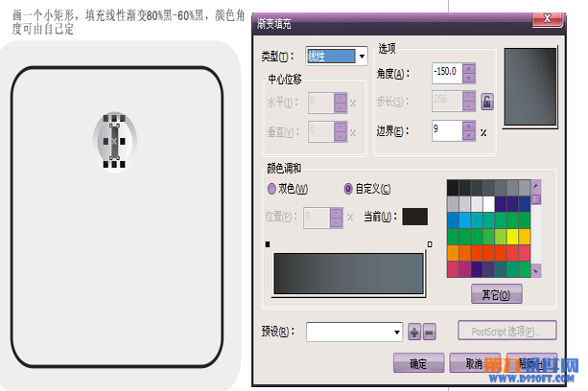Increase the angle value with up arrow

469,68
